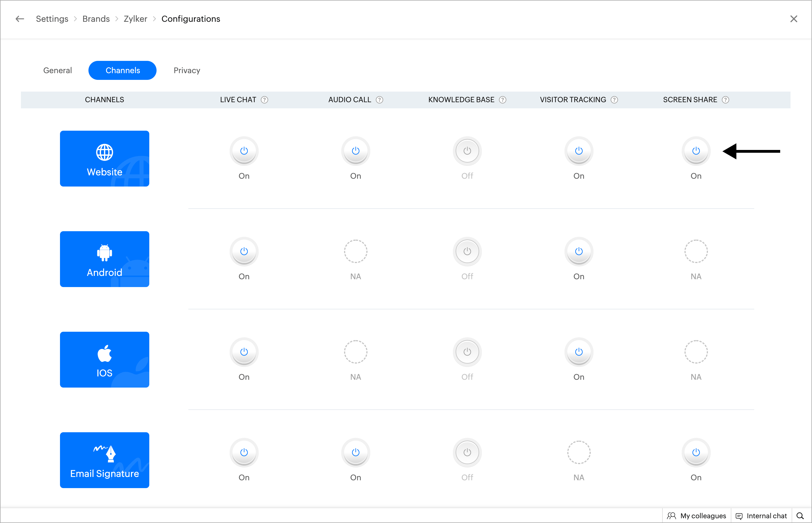Toggle Email Signature Audio Call button
812x523 pixels.
pos(355,452)
